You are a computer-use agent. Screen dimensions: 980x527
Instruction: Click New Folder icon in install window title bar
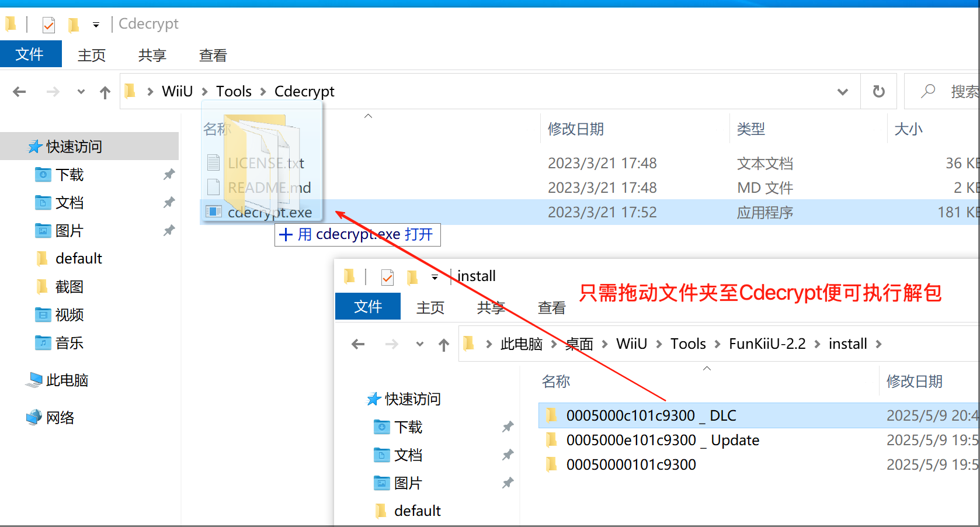412,277
